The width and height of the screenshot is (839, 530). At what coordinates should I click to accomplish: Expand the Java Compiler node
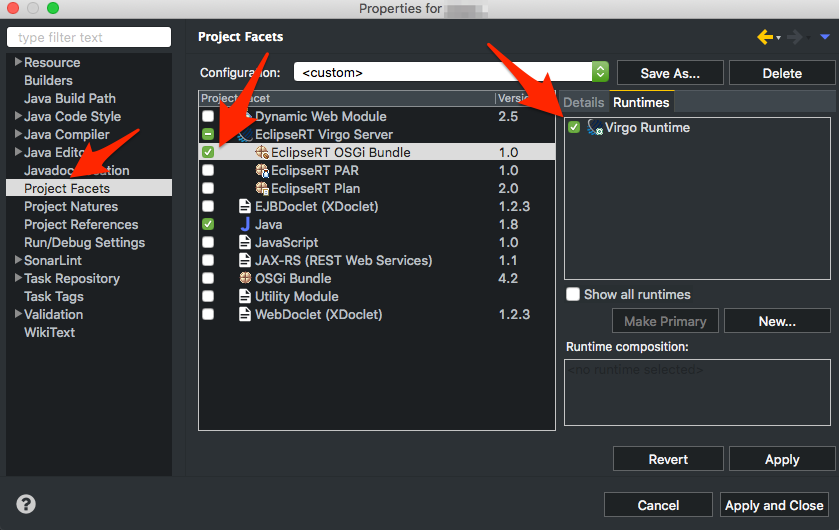point(18,134)
